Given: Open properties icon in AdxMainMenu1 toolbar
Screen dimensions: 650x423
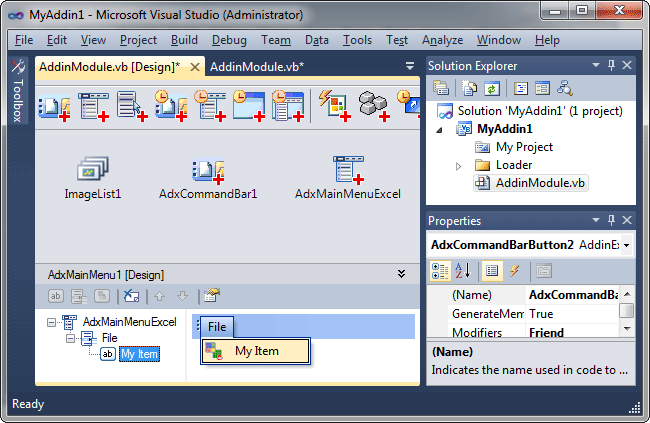Looking at the screenshot, I should pyautogui.click(x=212, y=296).
